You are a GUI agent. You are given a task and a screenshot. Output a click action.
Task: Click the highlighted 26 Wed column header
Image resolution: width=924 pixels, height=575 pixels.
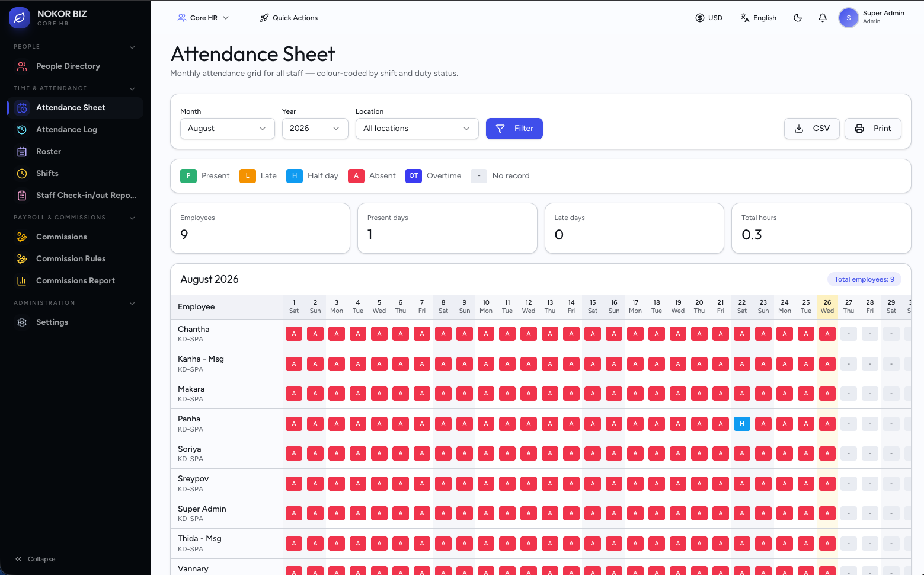(827, 306)
